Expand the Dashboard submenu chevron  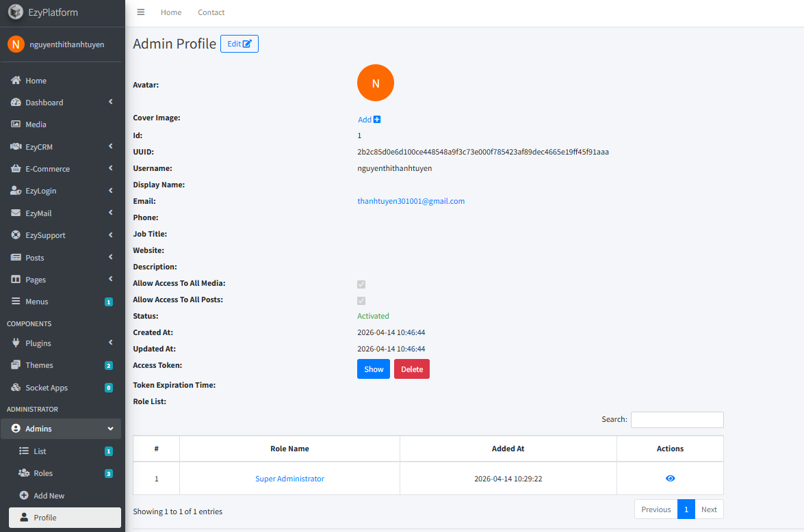(110, 102)
